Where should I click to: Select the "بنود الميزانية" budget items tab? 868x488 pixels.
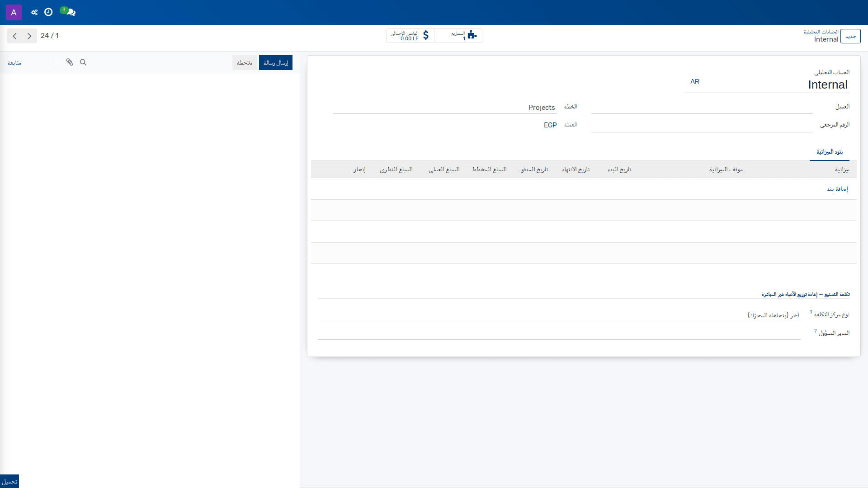coord(830,152)
